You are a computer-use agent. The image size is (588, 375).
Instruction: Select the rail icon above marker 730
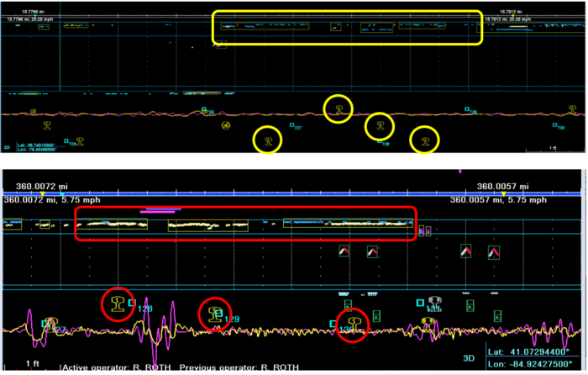tap(572, 108)
